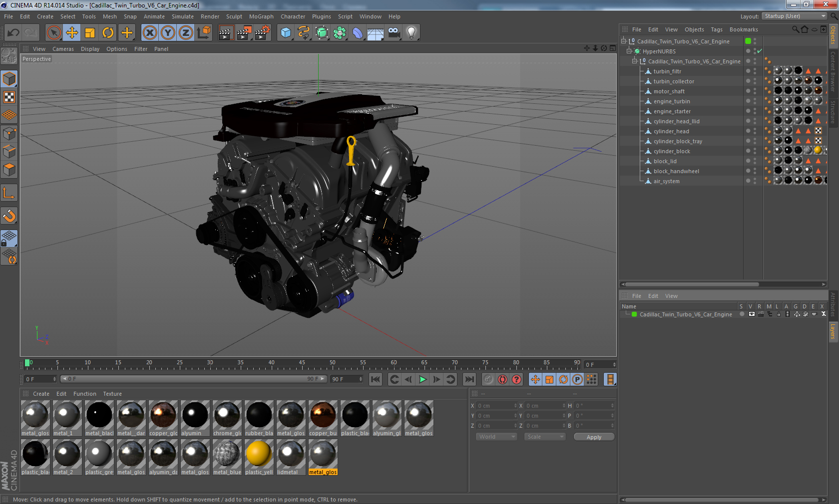
Task: Collapse the nested Cadillac engine null group
Action: (x=635, y=61)
